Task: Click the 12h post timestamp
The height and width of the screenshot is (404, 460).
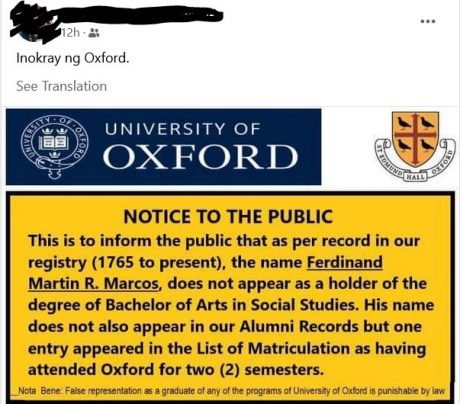Action: pos(71,33)
